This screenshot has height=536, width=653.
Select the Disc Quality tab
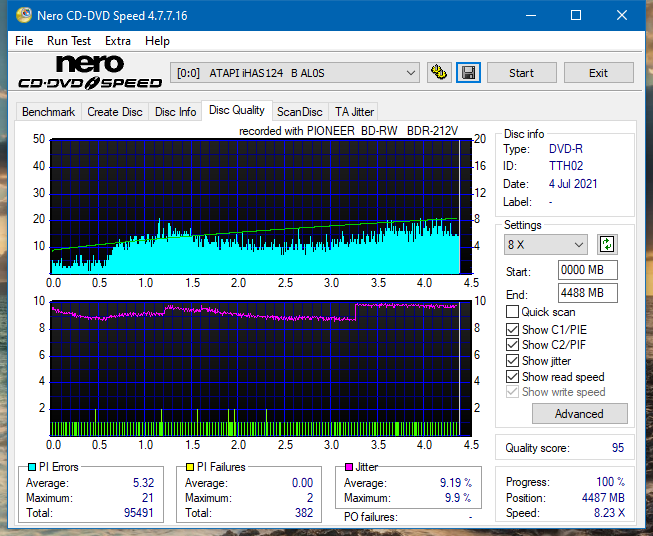[237, 110]
